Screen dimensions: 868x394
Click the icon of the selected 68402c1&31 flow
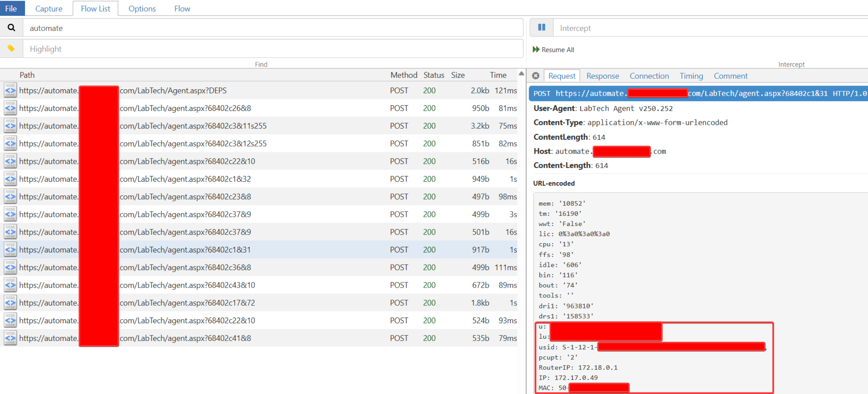coord(10,250)
